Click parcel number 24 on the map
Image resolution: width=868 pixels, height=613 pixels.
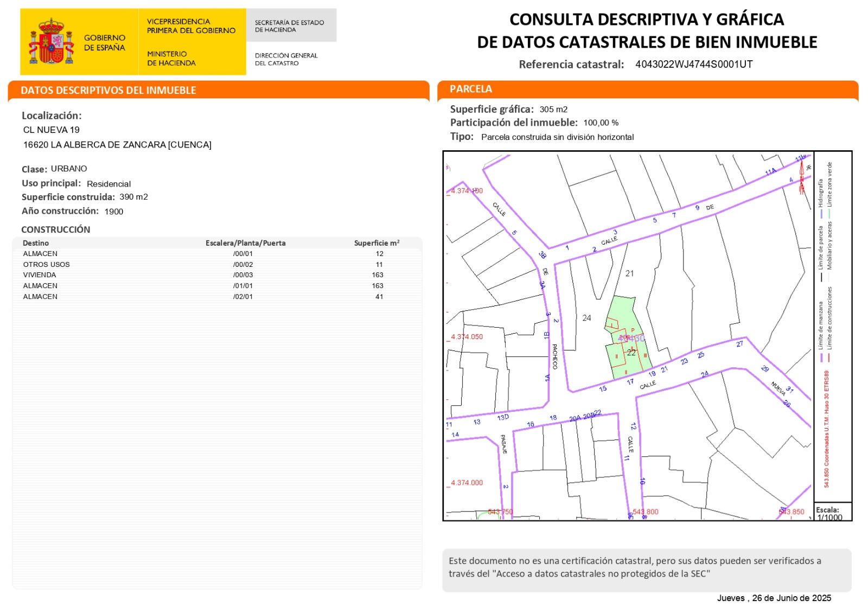pos(586,318)
